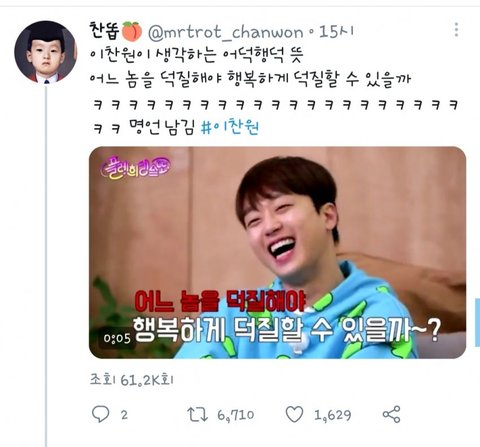Click the 0:05 video duration badge
The height and width of the screenshot is (447, 480).
tap(117, 339)
